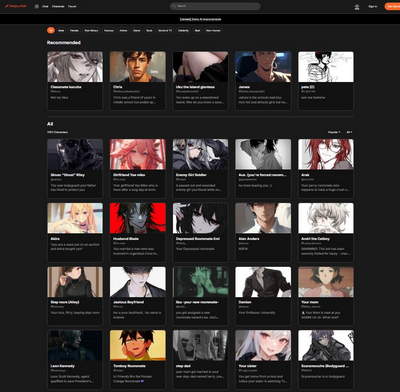Viewport: 400px width, 392px height.
Task: Click the orange button at top right
Action: pyautogui.click(x=392, y=6)
